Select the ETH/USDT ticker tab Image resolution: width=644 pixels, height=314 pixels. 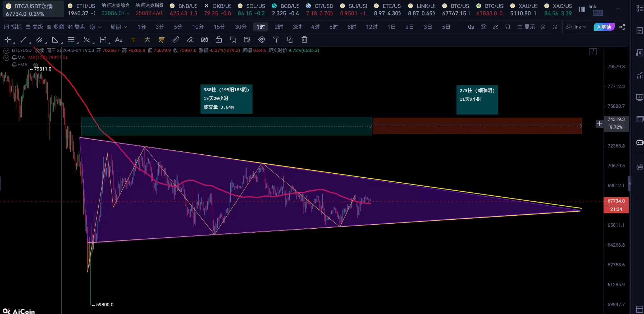(x=82, y=9)
